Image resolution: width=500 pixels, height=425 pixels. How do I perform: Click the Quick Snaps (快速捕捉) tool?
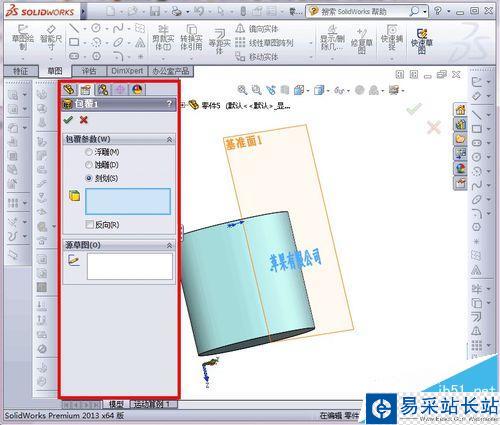392,37
